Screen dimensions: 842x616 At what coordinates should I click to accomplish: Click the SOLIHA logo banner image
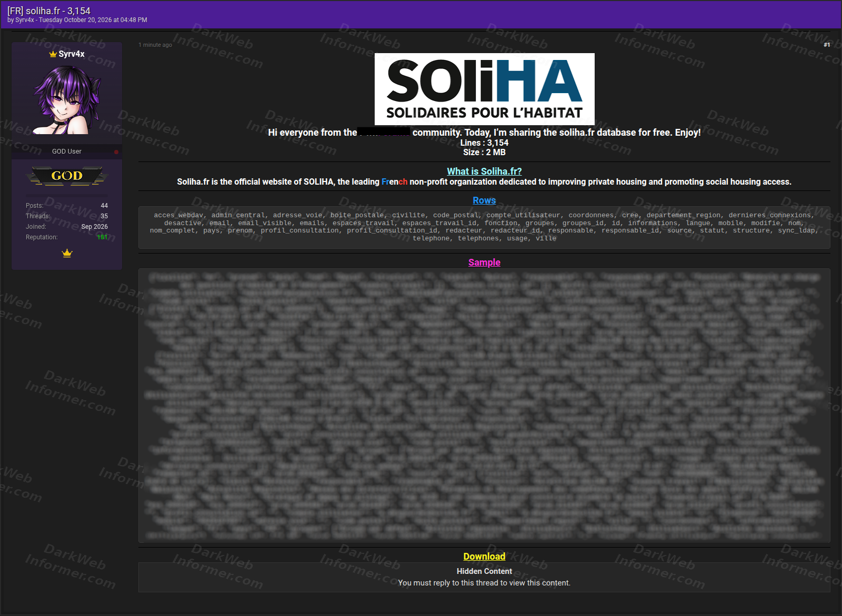pos(484,89)
